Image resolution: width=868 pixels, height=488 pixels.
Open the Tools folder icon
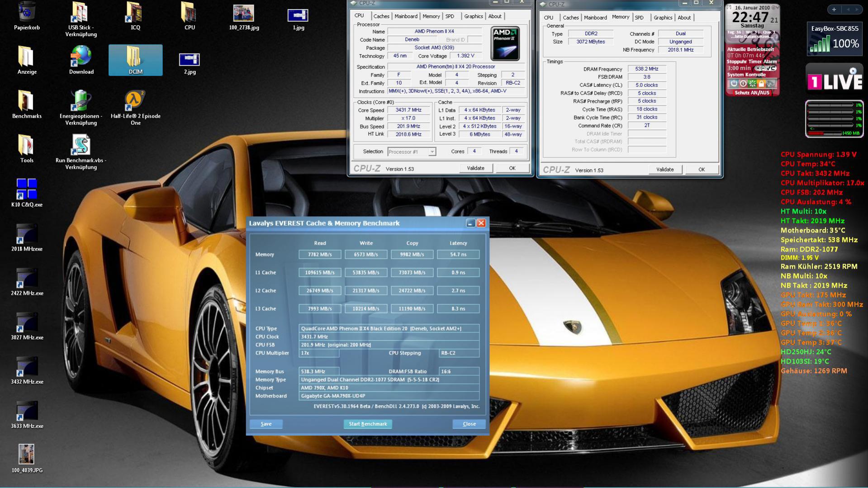(27, 149)
